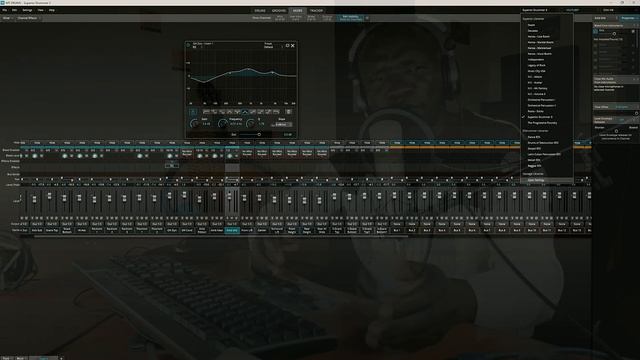Choose Legacy of Rock library
Image resolution: width=640 pixels, height=360 pixels.
pos(536,65)
